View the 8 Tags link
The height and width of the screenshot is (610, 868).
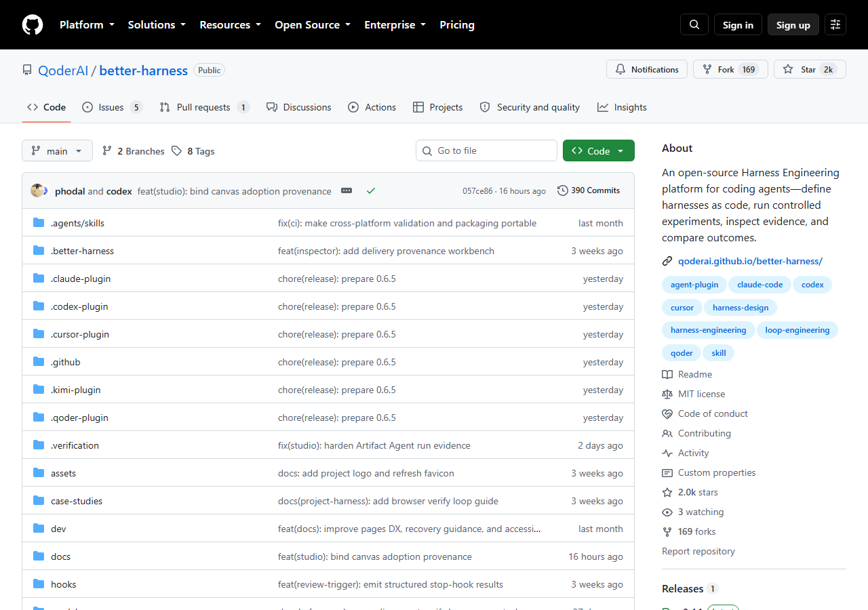193,151
